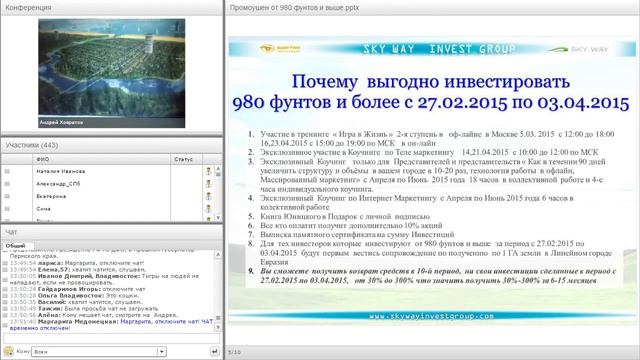Click the blue message 'ЧАТ временно отключен!'
Viewport: 640px width, 360px height.
[111, 325]
